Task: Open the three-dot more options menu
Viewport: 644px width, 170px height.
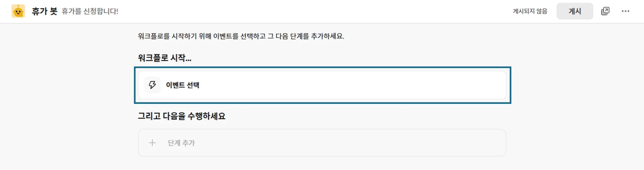Action: [625, 11]
